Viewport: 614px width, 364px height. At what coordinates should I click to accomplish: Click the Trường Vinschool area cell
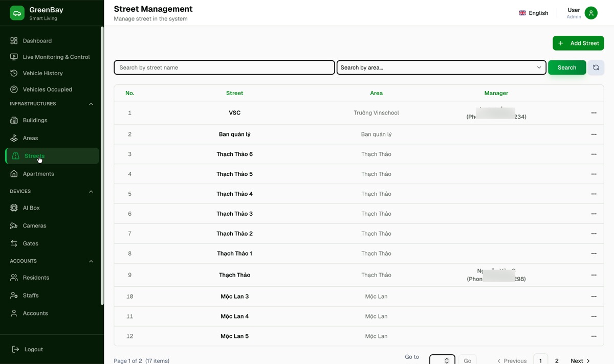click(376, 113)
